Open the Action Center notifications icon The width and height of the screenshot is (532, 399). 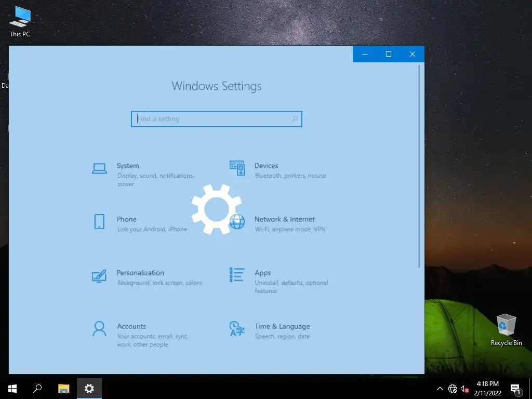[516, 389]
